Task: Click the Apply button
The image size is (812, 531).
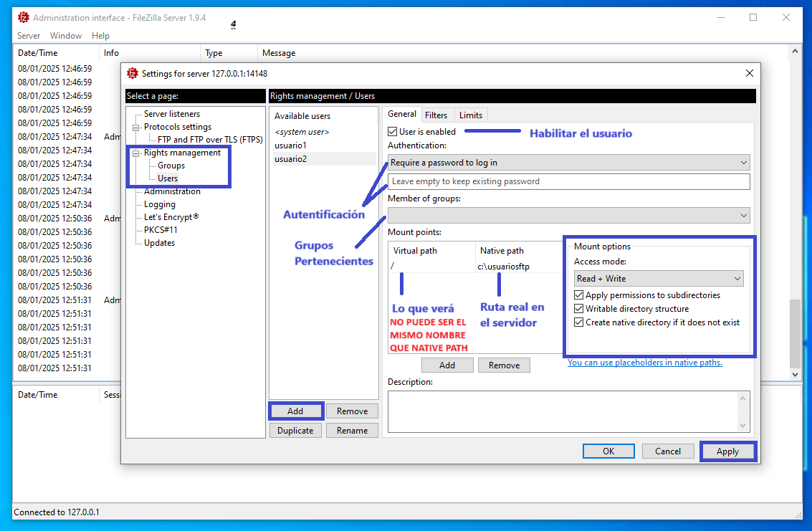Action: (727, 451)
